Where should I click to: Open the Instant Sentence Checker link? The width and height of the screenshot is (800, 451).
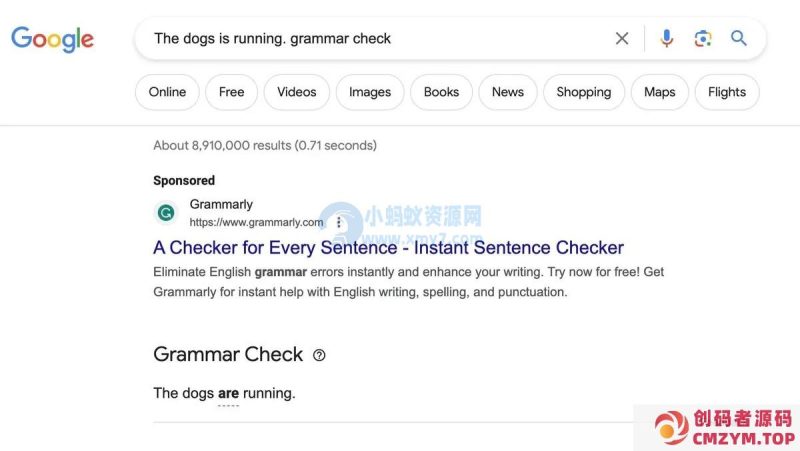388,248
